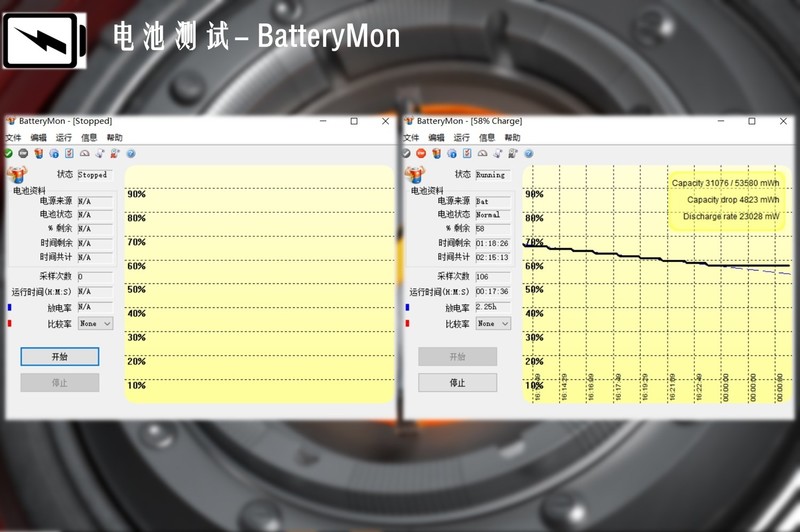Click 时间共计 value 02:15:13
Screen dimensions: 800x532
(492, 257)
